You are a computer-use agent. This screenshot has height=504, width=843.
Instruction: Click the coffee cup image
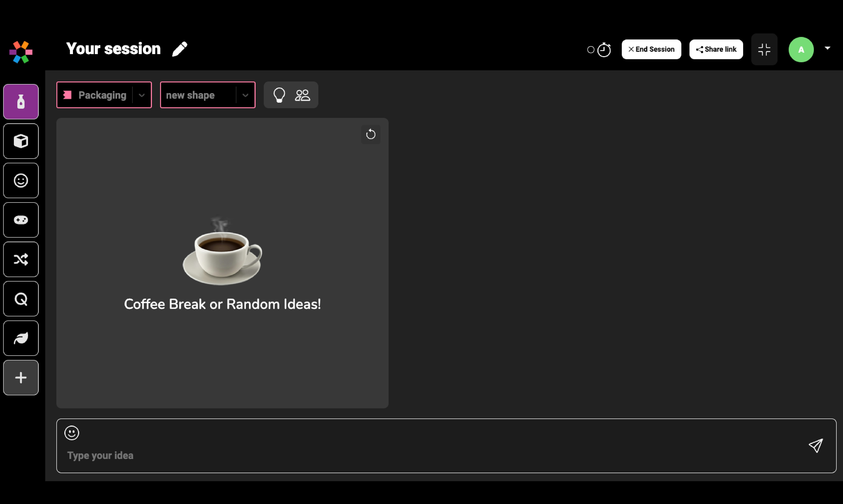[222, 251]
